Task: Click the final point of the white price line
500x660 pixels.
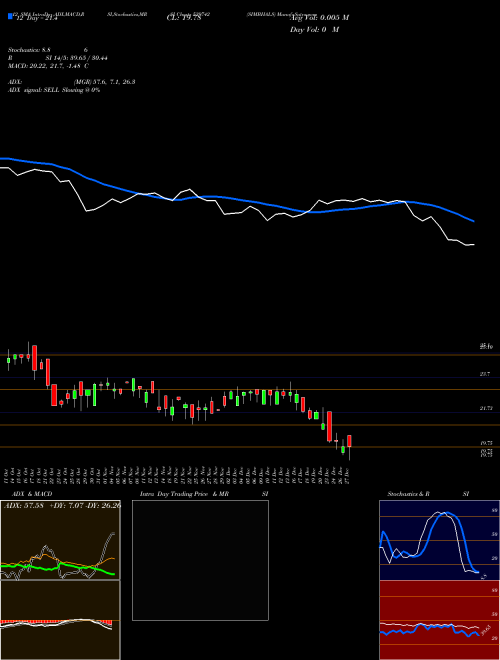Action: click(x=474, y=245)
